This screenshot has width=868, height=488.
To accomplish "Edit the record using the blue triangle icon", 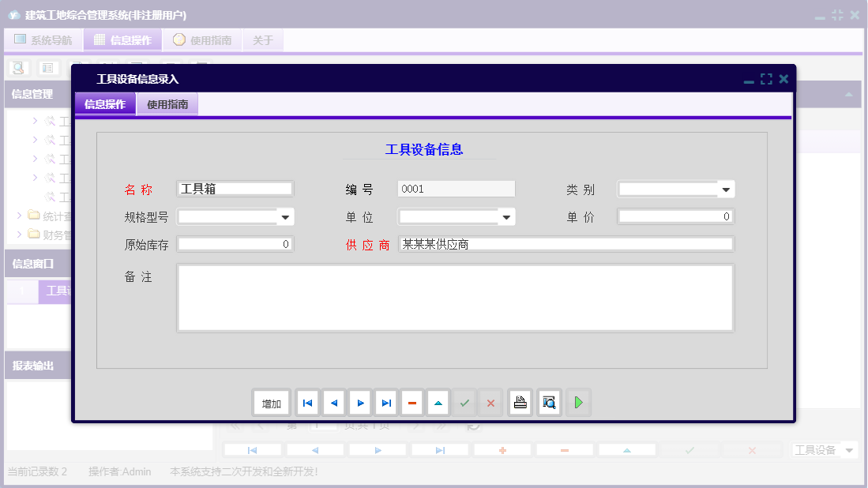I will tap(438, 402).
